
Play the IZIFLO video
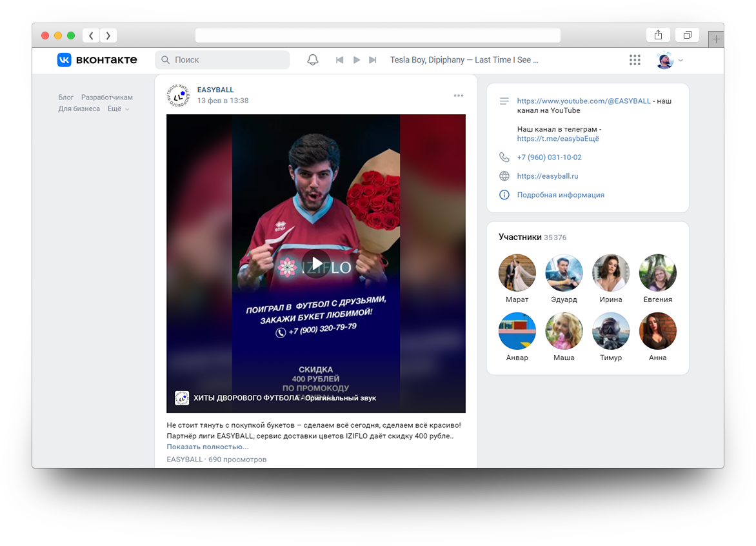(x=316, y=263)
